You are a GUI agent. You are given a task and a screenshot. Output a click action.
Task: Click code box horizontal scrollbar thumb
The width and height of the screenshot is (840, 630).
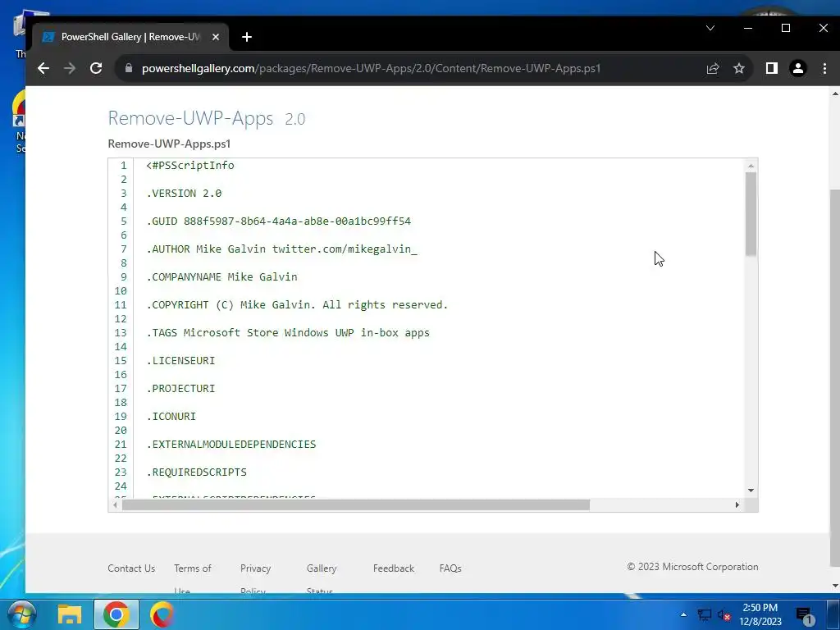click(x=356, y=504)
